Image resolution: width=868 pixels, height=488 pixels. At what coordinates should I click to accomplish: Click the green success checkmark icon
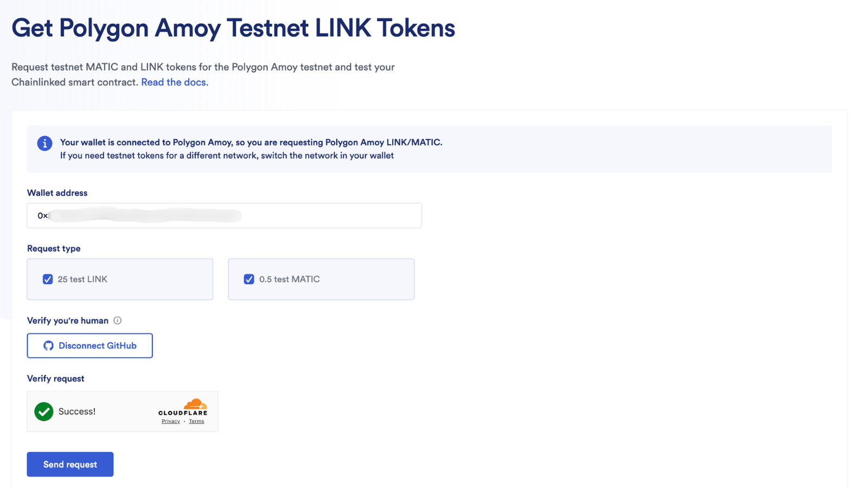43,412
